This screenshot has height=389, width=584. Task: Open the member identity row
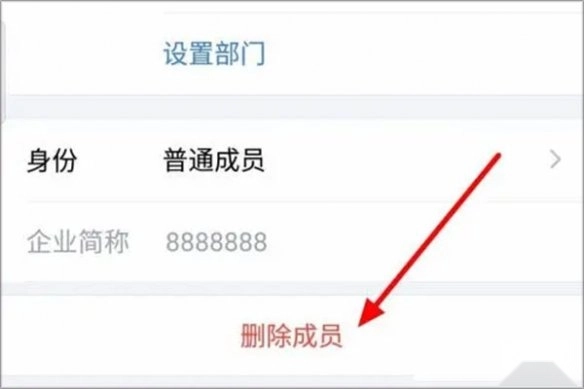click(292, 161)
